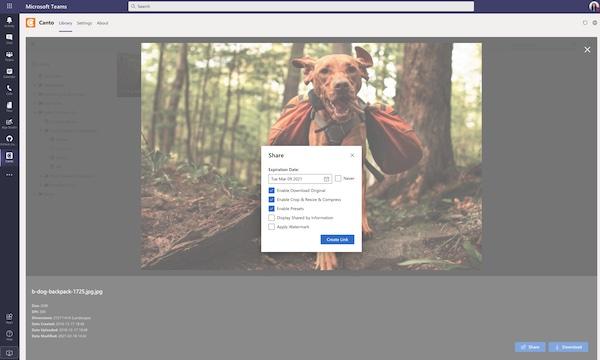Screen dimensions: 600x360
Task: Open the App Studio icon in sidebar
Action: pos(9,123)
